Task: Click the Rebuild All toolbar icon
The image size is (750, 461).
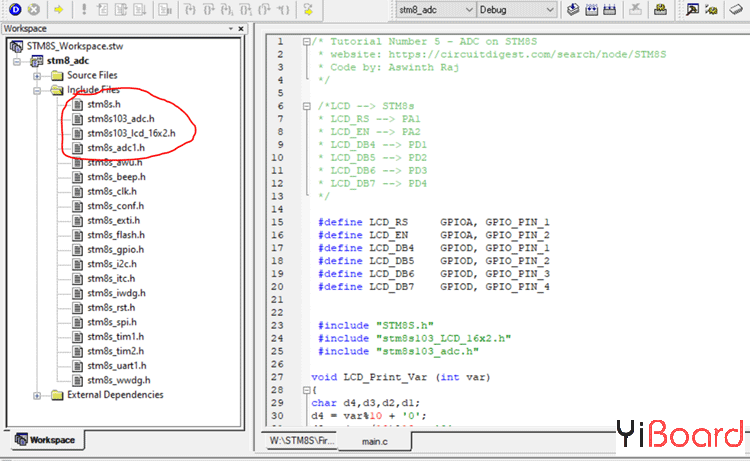Action: [607, 9]
